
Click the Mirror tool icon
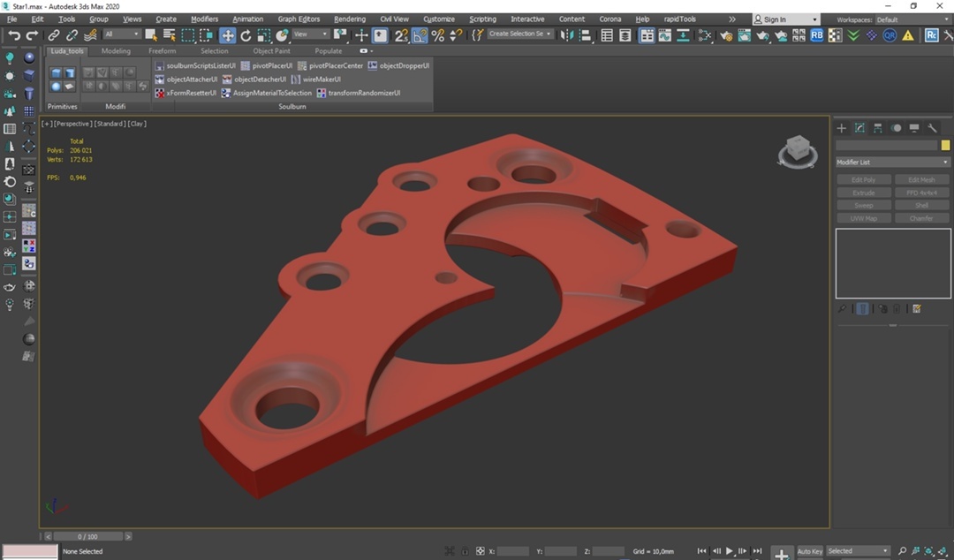pos(567,35)
